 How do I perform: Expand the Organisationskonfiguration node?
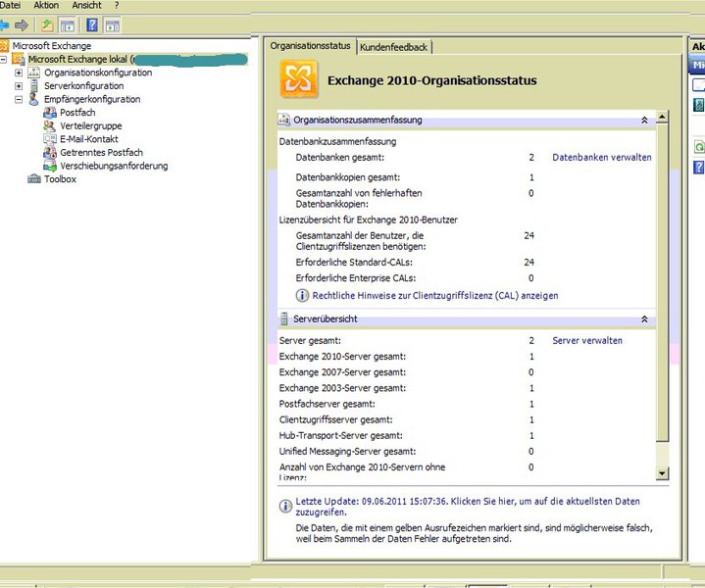19,73
